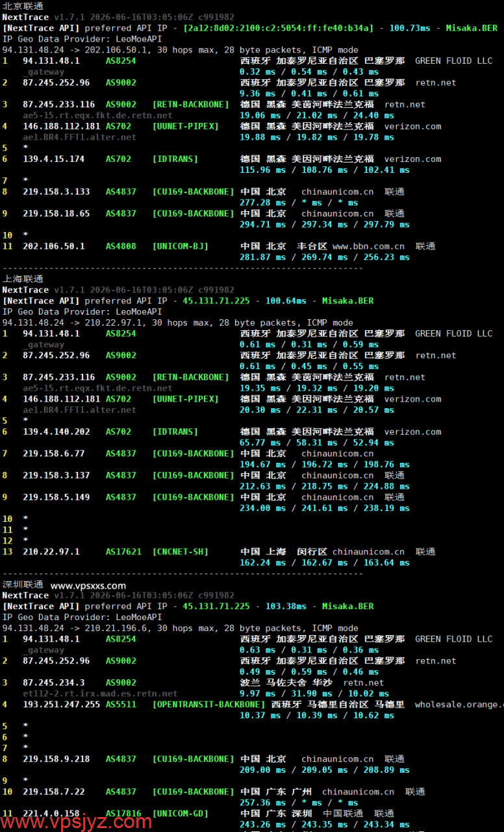The image size is (504, 832).
Task: Select the 194.67 ms latency value
Action: 262,465
